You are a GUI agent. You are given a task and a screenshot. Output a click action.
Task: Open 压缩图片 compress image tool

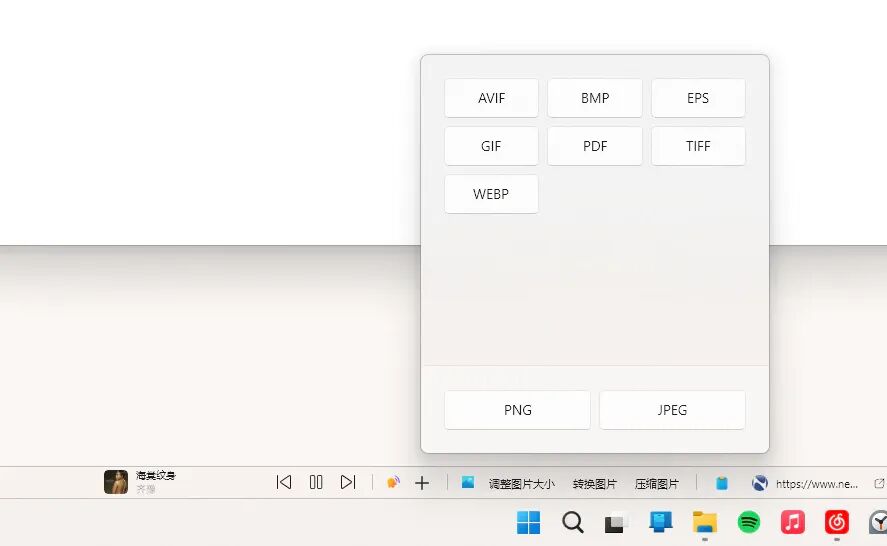click(657, 484)
